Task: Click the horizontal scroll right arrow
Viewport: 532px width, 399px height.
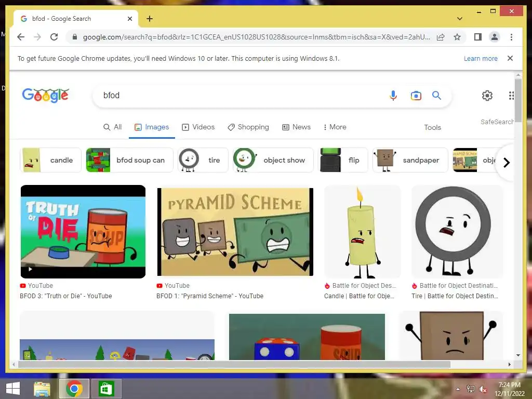Action: coord(509,364)
